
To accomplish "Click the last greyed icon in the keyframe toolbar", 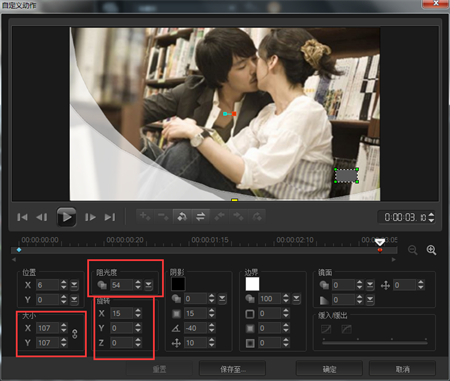I will tap(257, 216).
